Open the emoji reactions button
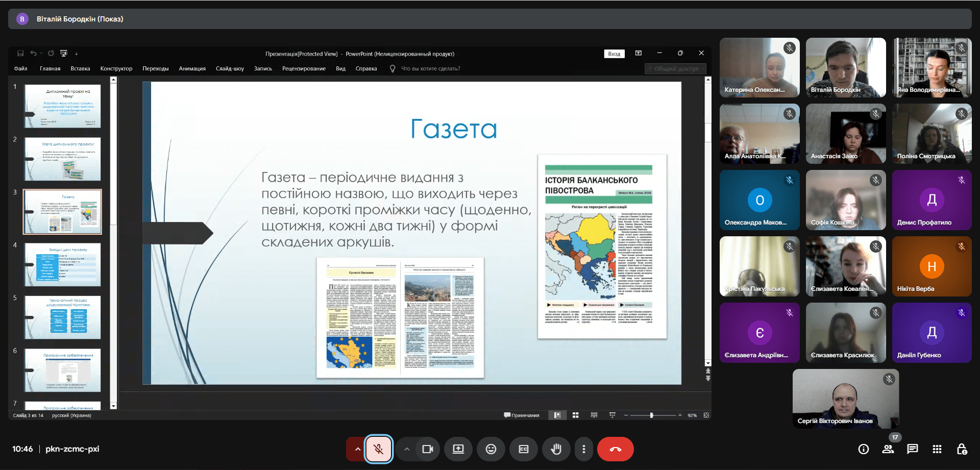 (491, 449)
